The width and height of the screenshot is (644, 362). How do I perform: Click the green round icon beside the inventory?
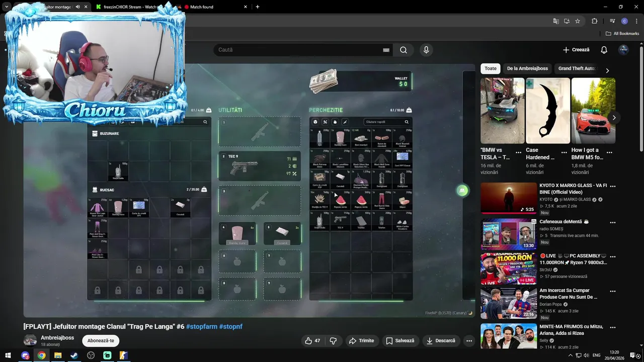pos(462,190)
